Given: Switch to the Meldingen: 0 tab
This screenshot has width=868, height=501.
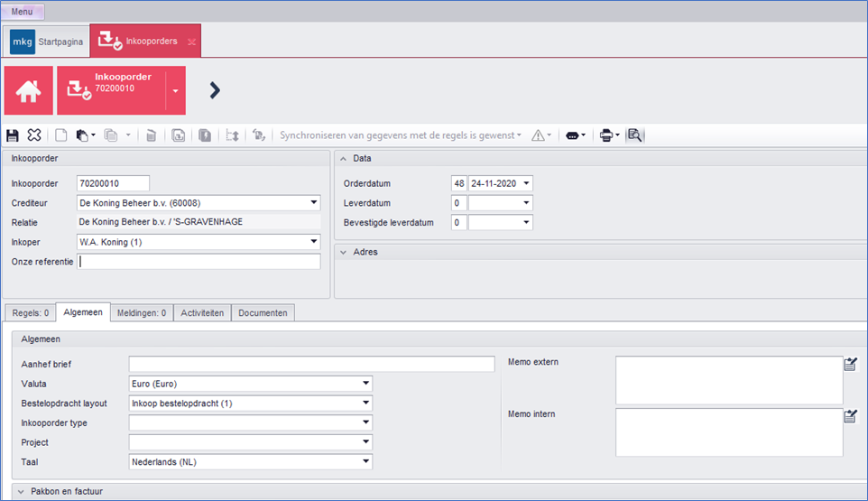Looking at the screenshot, I should pyautogui.click(x=142, y=312).
